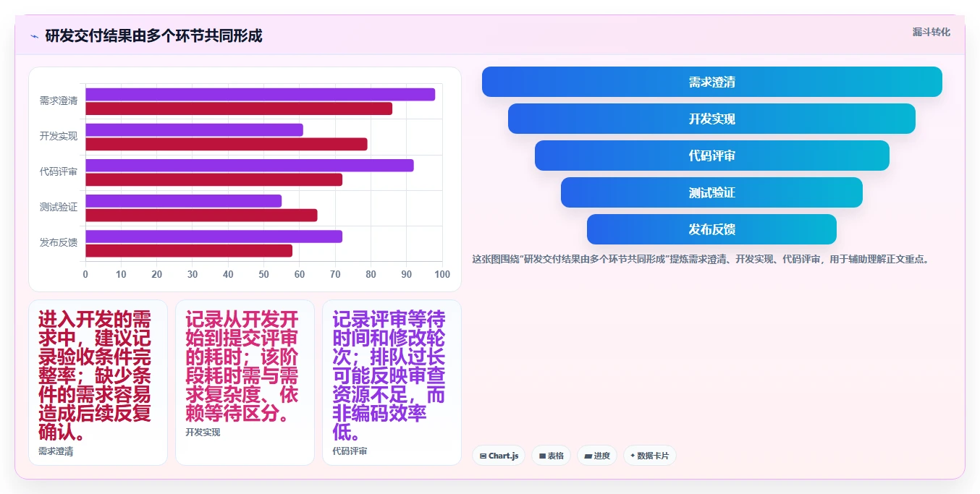
Task: Click the 代码评审 caption under the purple card
Action: click(350, 451)
